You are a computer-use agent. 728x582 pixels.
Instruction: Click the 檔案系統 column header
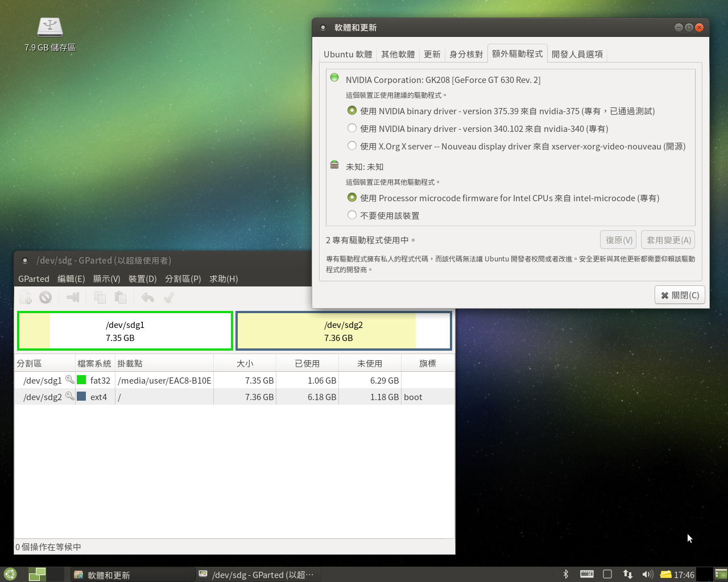95,363
